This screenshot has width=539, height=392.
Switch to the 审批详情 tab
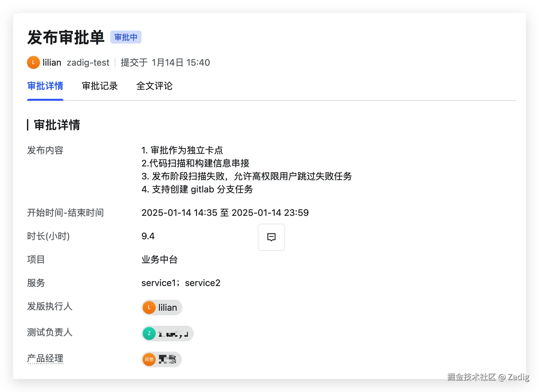pyautogui.click(x=45, y=86)
